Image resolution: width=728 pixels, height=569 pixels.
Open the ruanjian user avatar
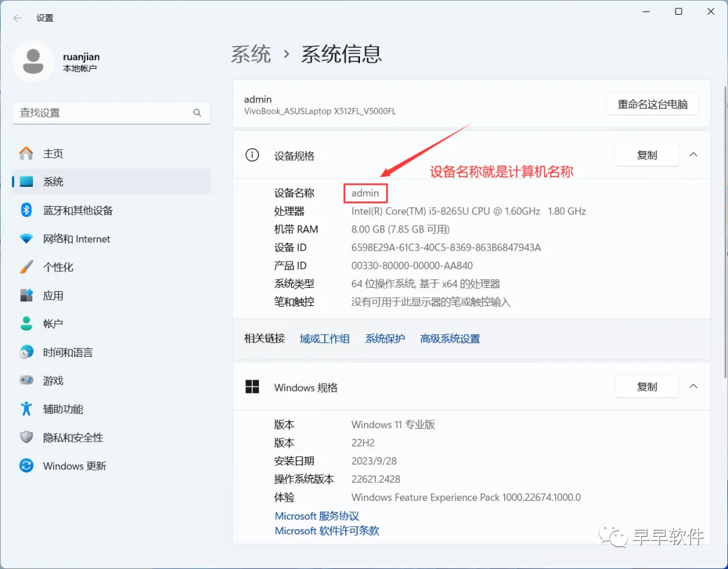pos(33,62)
